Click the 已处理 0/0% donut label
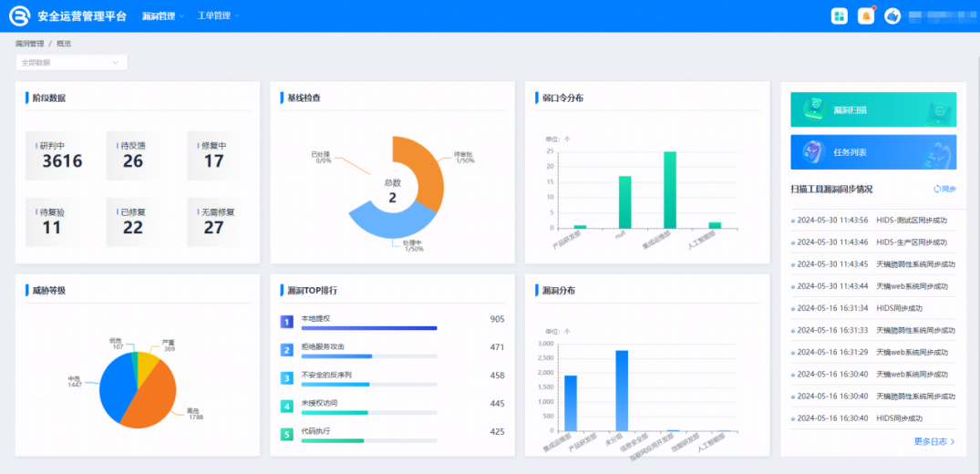 (x=321, y=157)
